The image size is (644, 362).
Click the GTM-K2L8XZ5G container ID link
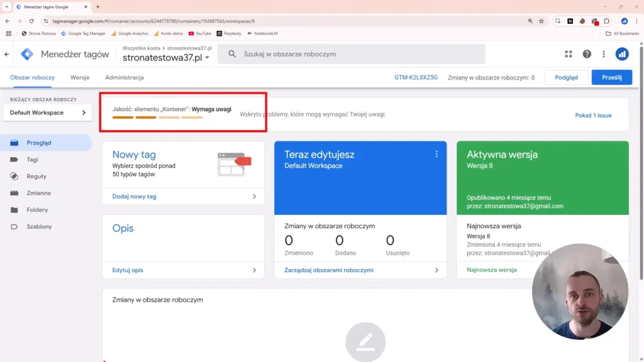[416, 77]
